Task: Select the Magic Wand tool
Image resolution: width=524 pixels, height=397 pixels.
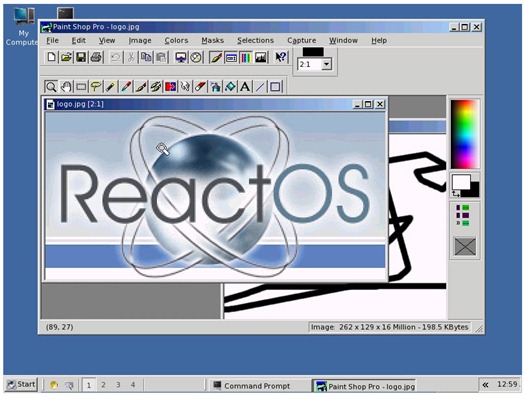Action: click(x=111, y=87)
